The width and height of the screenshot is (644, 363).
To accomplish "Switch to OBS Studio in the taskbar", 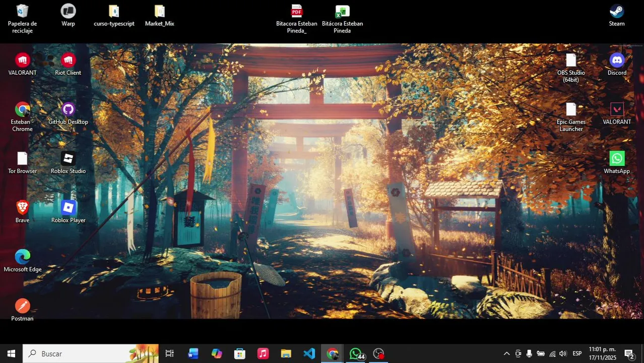I will 379,353.
